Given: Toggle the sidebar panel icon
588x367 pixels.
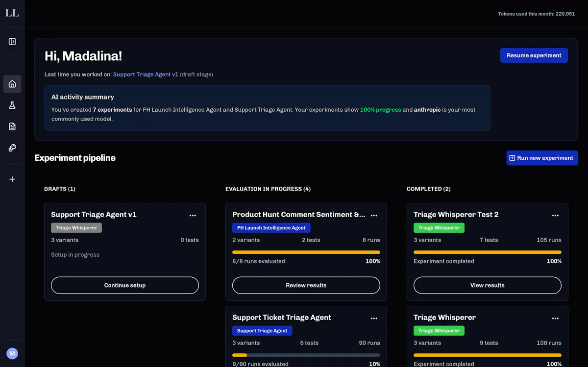Looking at the screenshot, I should [x=12, y=42].
